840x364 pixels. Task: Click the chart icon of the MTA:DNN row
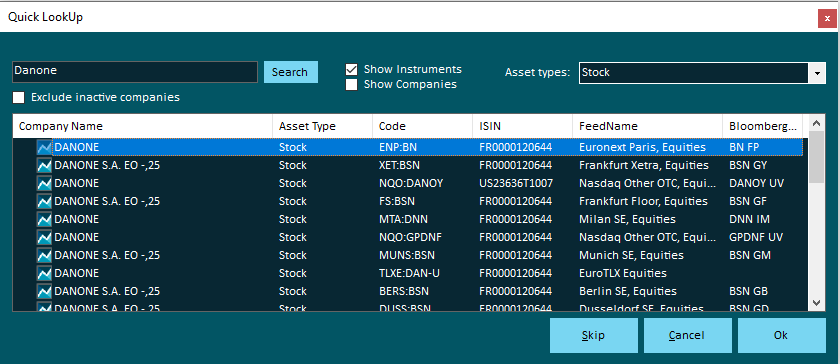[x=44, y=219]
